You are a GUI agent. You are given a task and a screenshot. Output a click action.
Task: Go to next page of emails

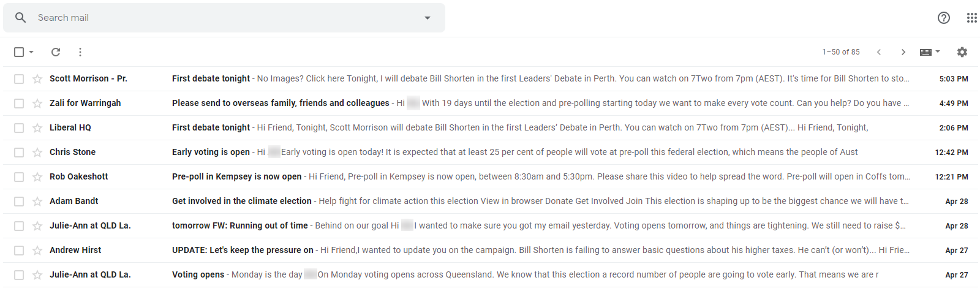coord(903,52)
